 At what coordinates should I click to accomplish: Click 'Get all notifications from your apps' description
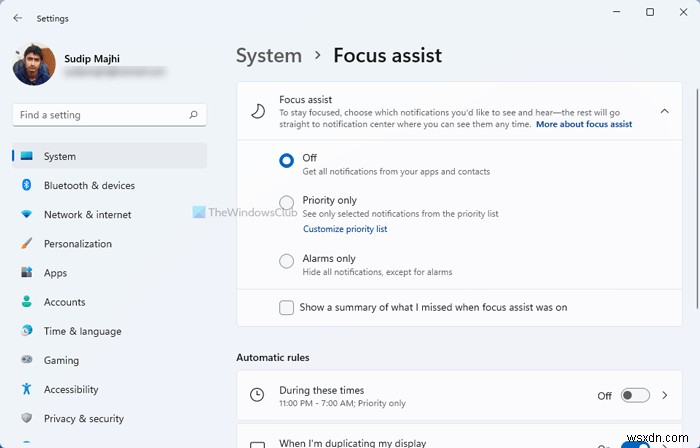click(396, 171)
